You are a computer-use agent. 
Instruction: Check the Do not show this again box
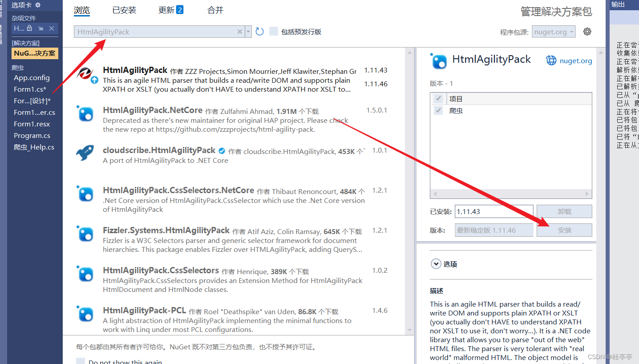tap(81, 361)
